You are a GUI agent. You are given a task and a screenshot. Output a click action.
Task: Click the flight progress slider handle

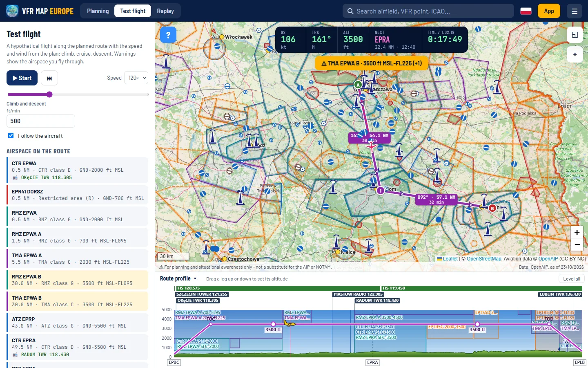tap(49, 94)
